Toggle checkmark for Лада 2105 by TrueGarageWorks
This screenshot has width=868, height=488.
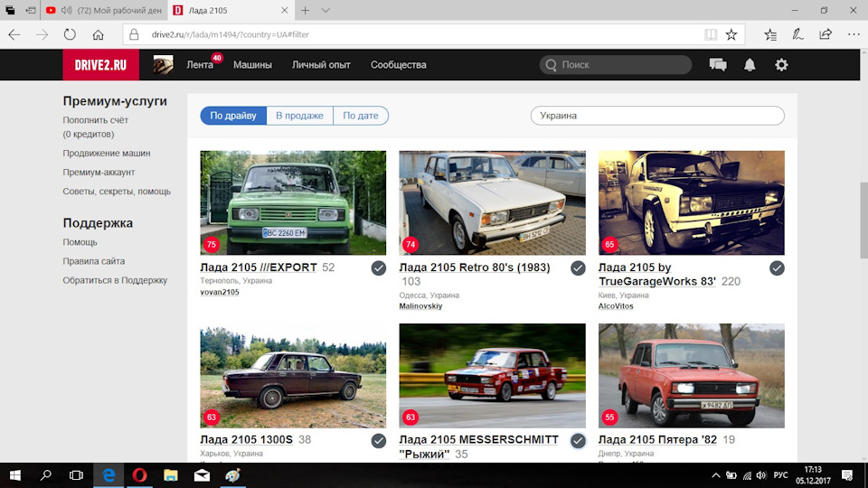pyautogui.click(x=777, y=268)
